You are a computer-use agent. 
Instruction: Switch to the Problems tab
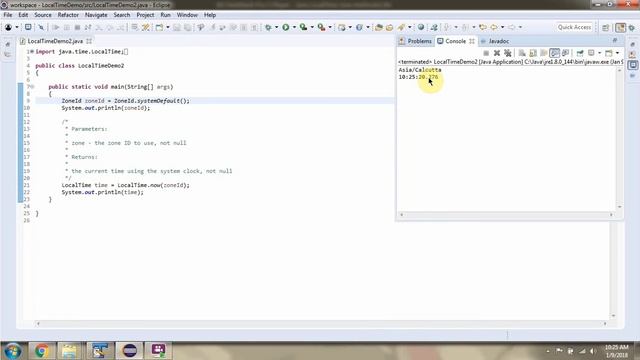point(416,41)
